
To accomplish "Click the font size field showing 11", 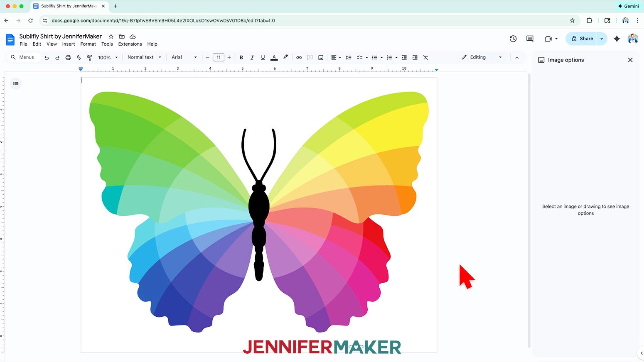I will click(x=219, y=57).
